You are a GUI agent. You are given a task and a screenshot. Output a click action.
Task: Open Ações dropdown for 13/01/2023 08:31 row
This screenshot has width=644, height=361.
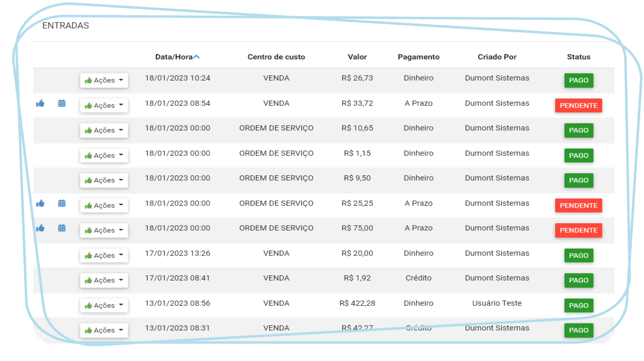[x=104, y=330]
